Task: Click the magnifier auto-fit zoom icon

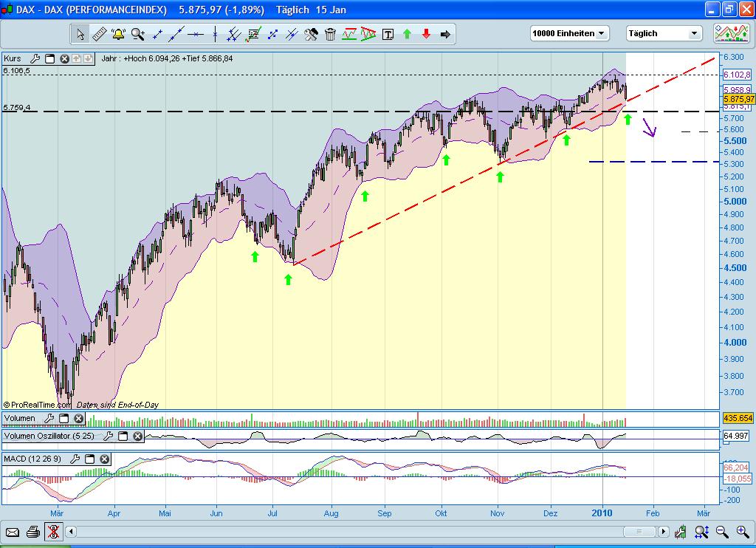Action: point(702,532)
